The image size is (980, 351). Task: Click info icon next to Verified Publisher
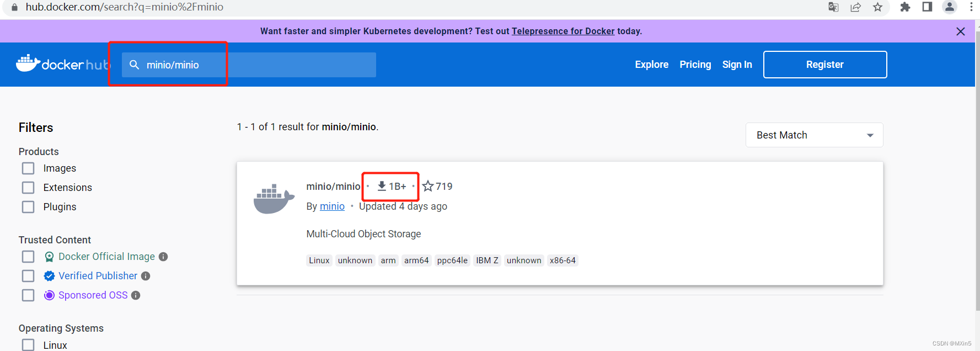point(146,276)
